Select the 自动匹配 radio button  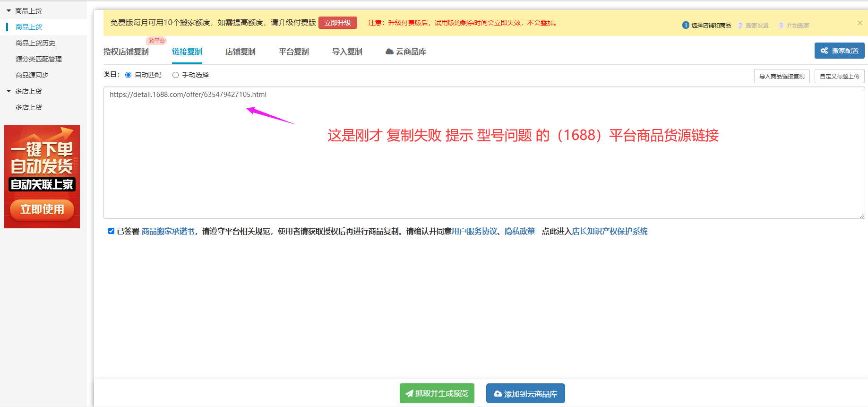click(x=128, y=75)
